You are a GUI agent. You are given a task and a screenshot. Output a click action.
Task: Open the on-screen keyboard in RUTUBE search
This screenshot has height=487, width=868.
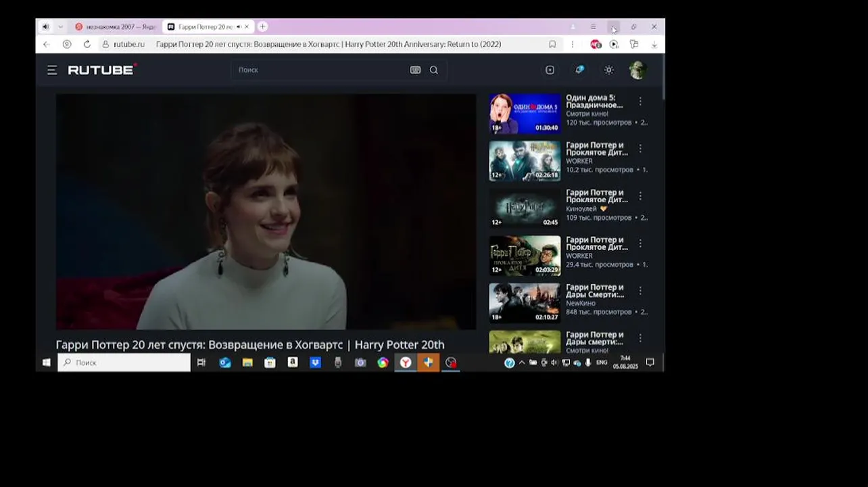point(415,70)
